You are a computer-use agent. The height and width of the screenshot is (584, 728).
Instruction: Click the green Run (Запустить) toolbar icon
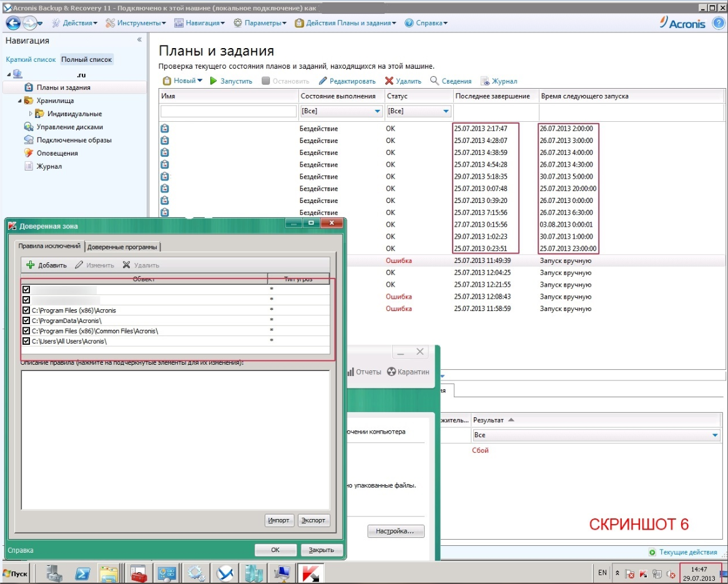(x=214, y=81)
